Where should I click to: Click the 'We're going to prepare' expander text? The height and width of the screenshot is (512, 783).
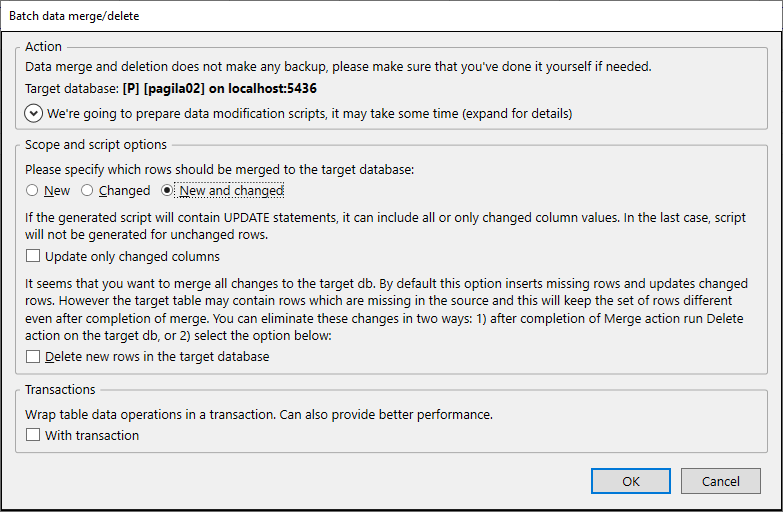point(310,113)
